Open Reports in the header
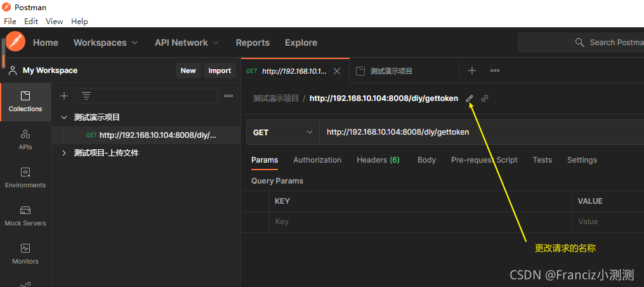The image size is (644, 287). pyautogui.click(x=253, y=43)
